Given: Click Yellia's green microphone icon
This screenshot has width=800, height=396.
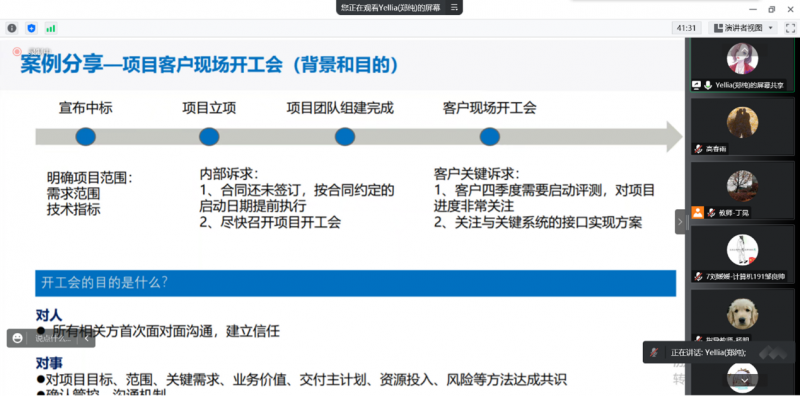Looking at the screenshot, I should click(708, 85).
